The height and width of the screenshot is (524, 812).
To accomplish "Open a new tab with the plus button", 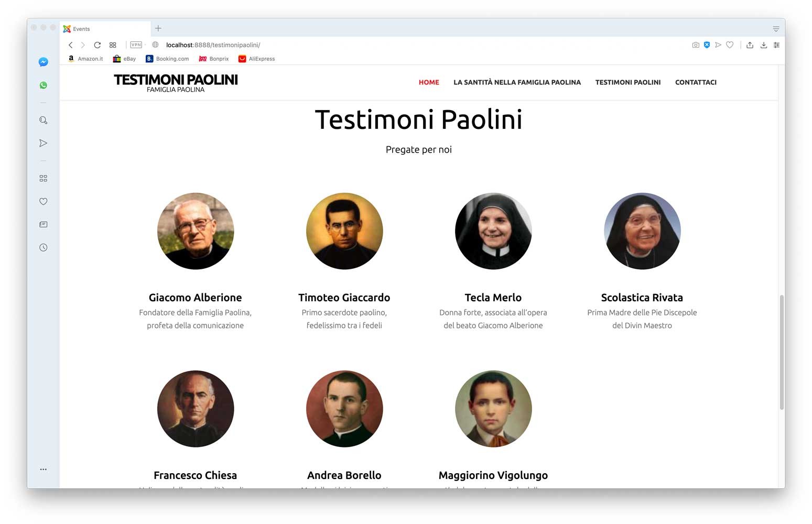I will pyautogui.click(x=158, y=28).
